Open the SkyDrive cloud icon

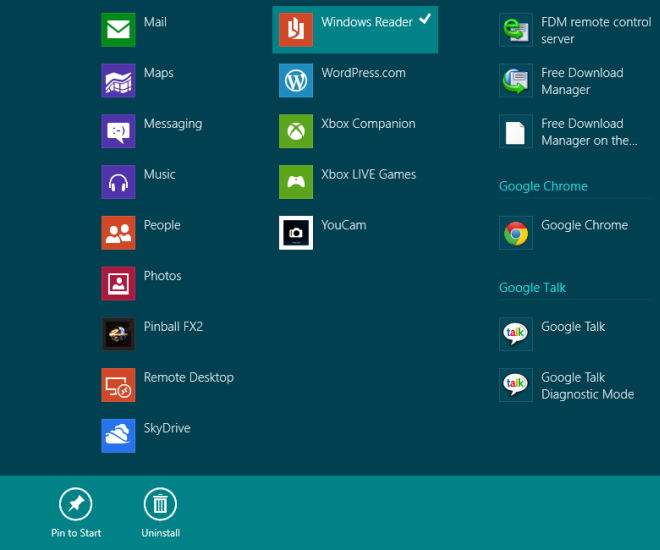coord(118,436)
